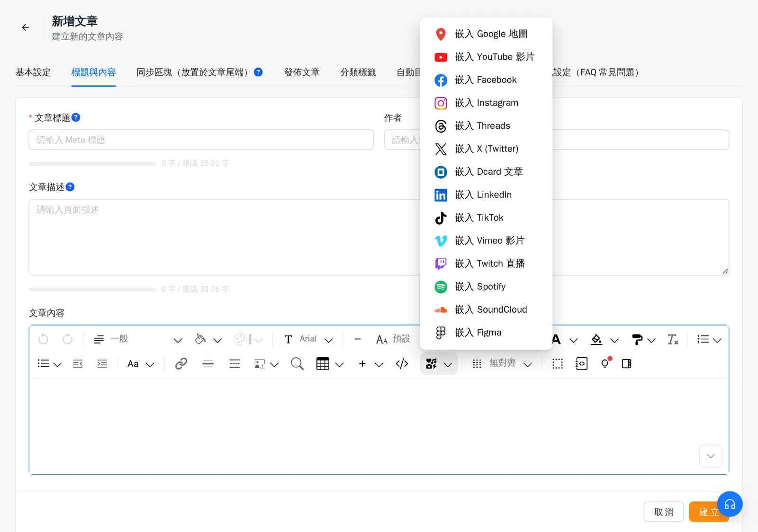Choose 嵌入 YouTube 影片 option
758x532 pixels.
(x=486, y=57)
